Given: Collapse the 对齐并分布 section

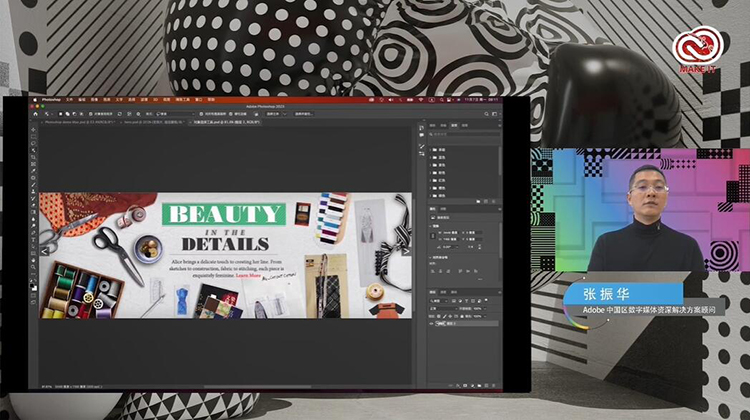Looking at the screenshot, I should click(x=430, y=258).
